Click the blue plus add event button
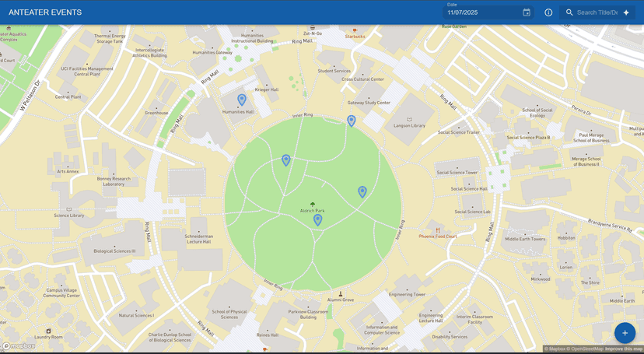This screenshot has width=644, height=354. coord(625,333)
